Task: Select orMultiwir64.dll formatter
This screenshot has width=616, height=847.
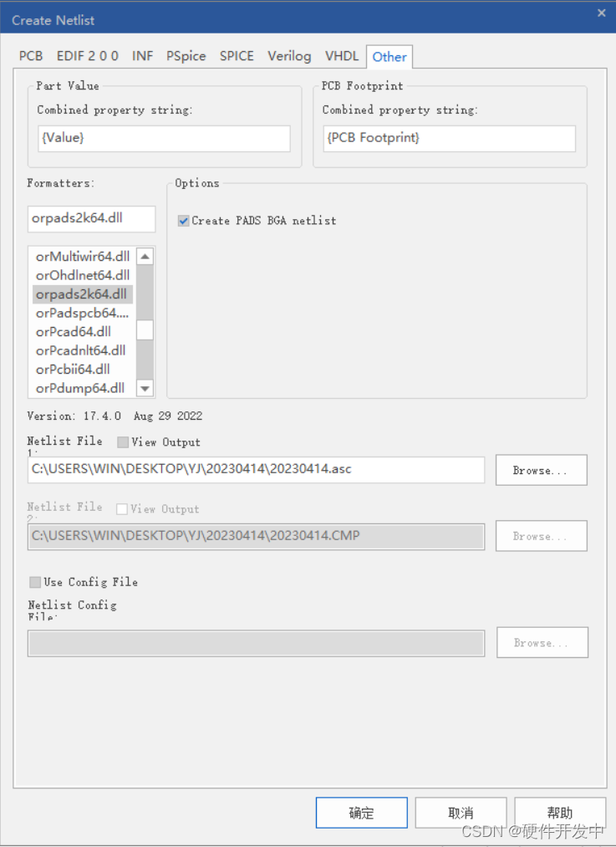Action: [x=83, y=257]
